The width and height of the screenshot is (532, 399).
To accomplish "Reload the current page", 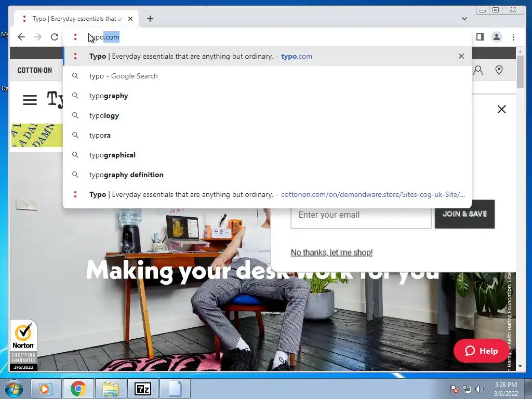I will pos(54,37).
